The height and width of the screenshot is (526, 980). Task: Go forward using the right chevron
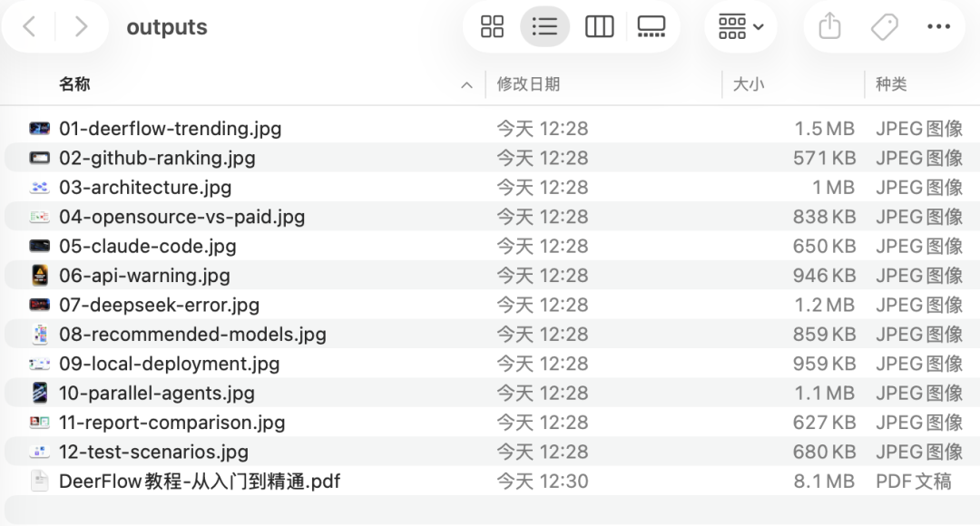pos(82,27)
